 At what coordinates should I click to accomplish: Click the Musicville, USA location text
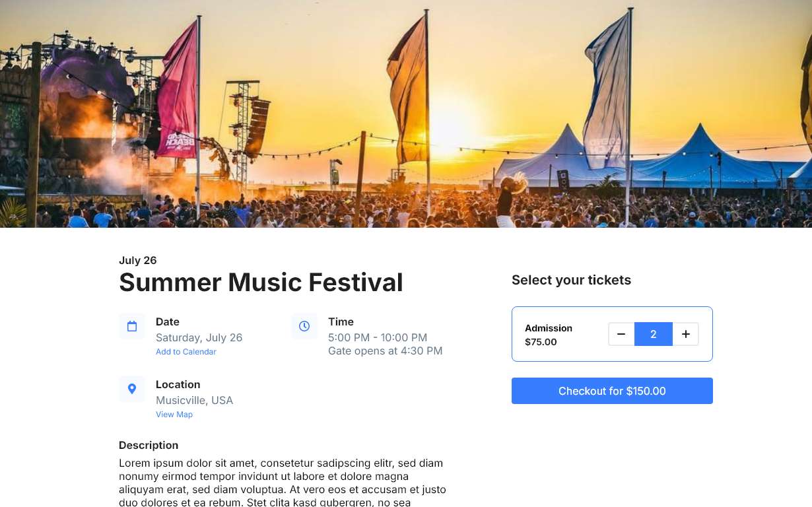[194, 400]
